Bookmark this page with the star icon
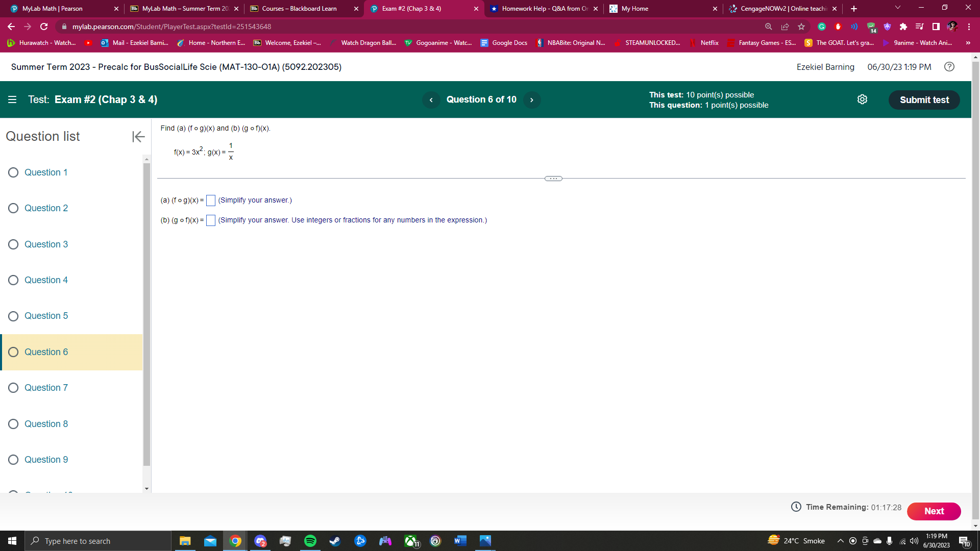The height and width of the screenshot is (551, 980). [x=801, y=27]
